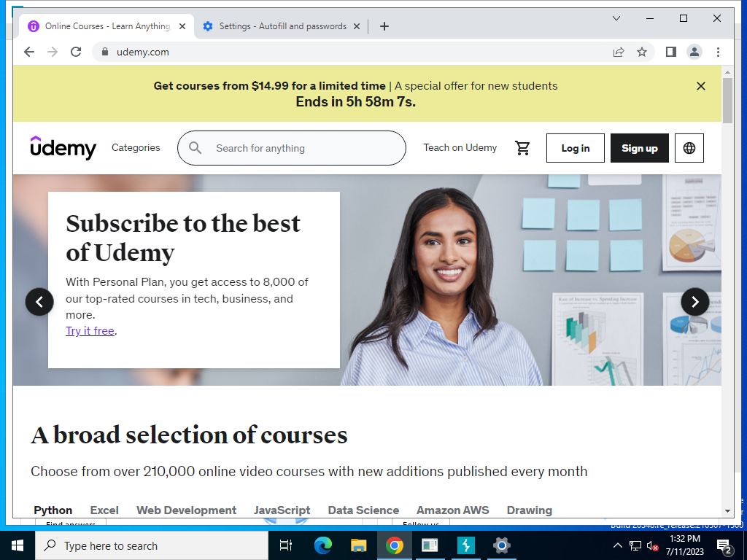Select the Drawing course tab

tap(530, 510)
